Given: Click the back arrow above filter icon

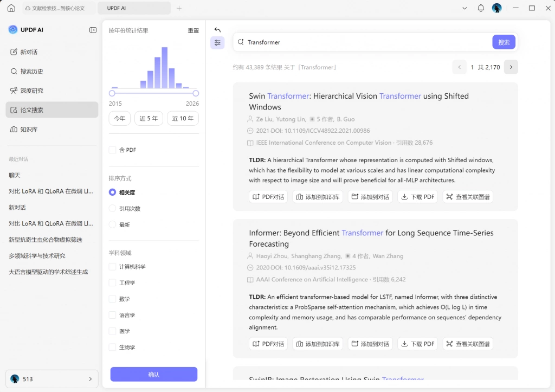Looking at the screenshot, I should 217,30.
